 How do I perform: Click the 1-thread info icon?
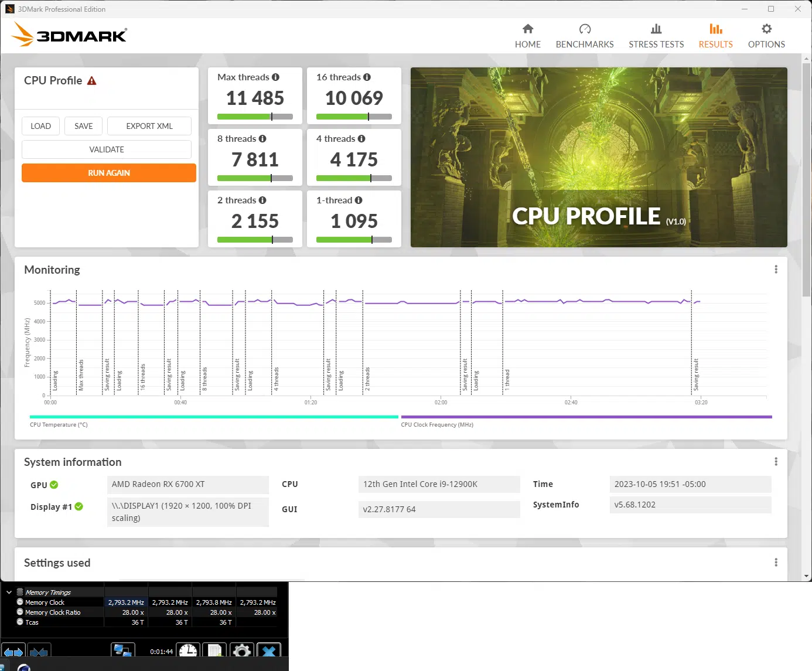pyautogui.click(x=359, y=200)
